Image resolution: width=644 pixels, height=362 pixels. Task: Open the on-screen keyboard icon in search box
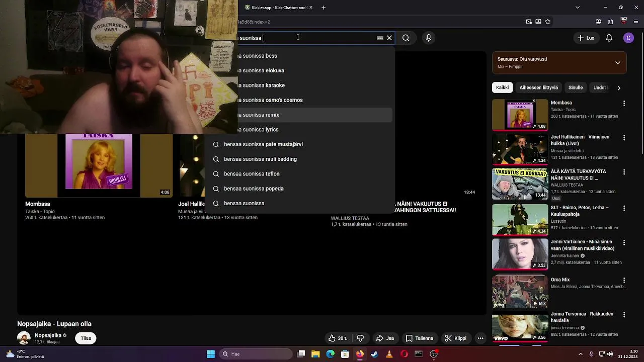coord(380,38)
